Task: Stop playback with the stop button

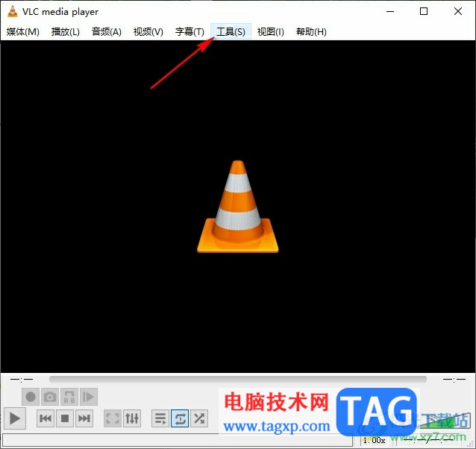Action: (65, 418)
